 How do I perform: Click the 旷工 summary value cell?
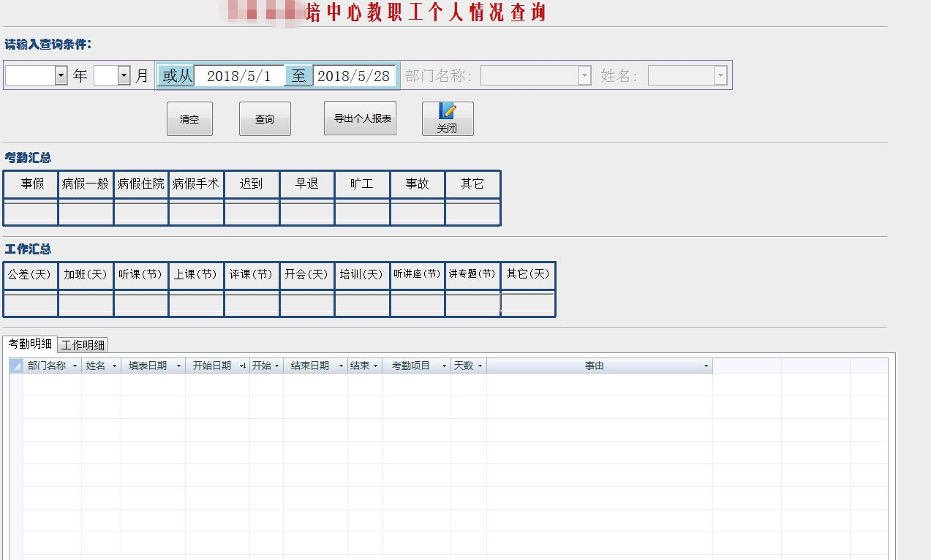(362, 213)
